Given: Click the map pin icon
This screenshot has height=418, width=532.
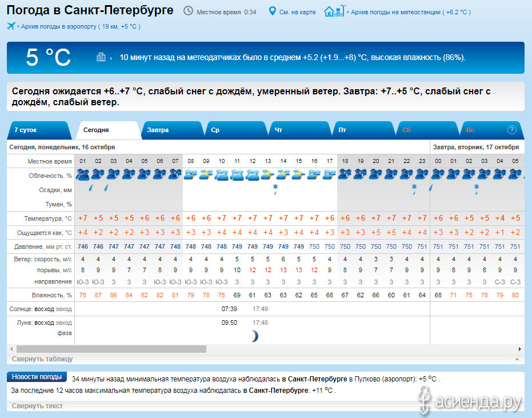Looking at the screenshot, I should (x=272, y=11).
